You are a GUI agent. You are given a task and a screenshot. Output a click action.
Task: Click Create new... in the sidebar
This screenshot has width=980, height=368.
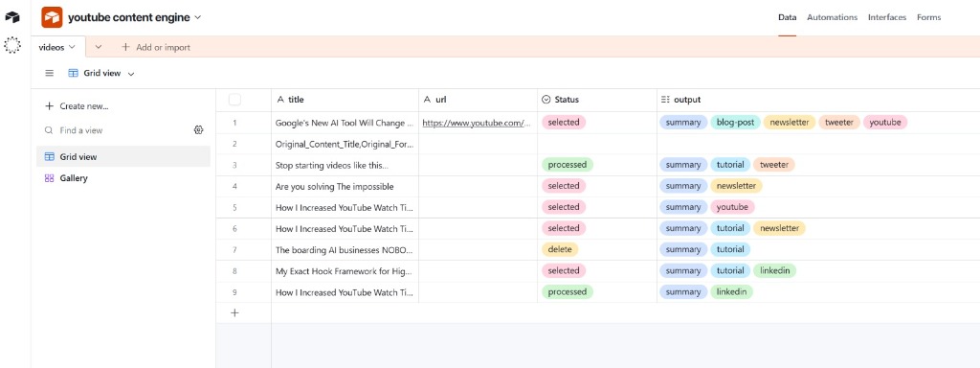coord(77,106)
